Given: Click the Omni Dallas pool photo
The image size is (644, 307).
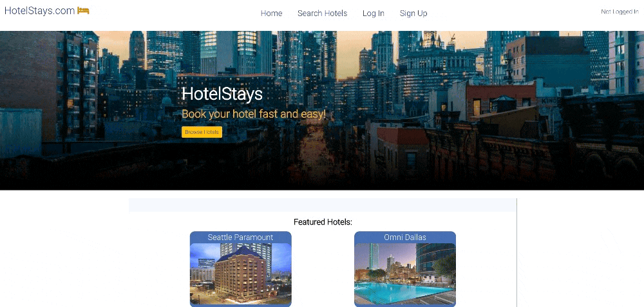Looking at the screenshot, I should (x=405, y=274).
